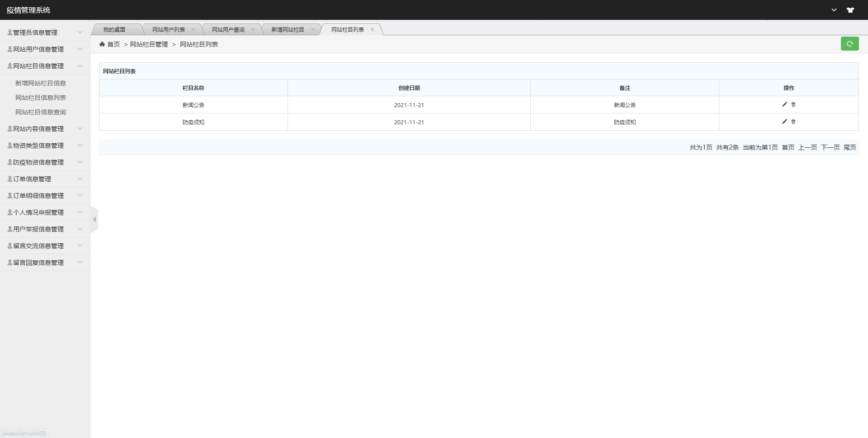Click the 共有2条 record count text

click(727, 147)
